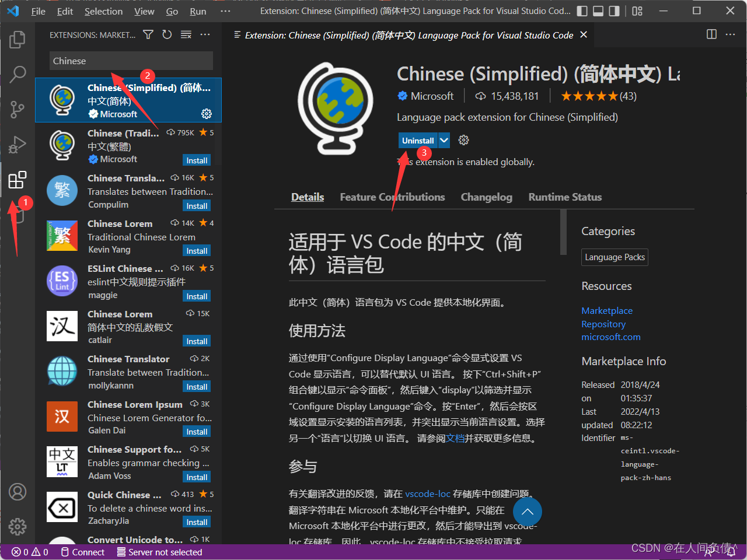Close the Chinese language pack extension tab
Screen dimensions: 747x560
click(x=584, y=35)
